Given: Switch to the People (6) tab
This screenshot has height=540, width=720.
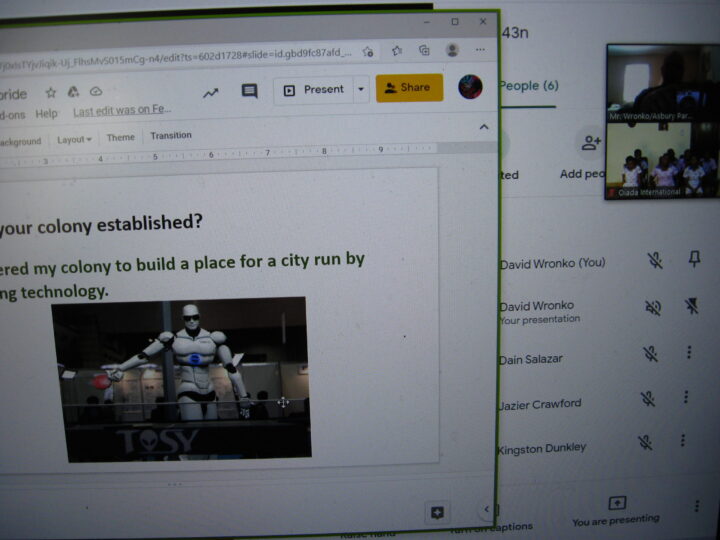Looking at the screenshot, I should click(x=528, y=86).
